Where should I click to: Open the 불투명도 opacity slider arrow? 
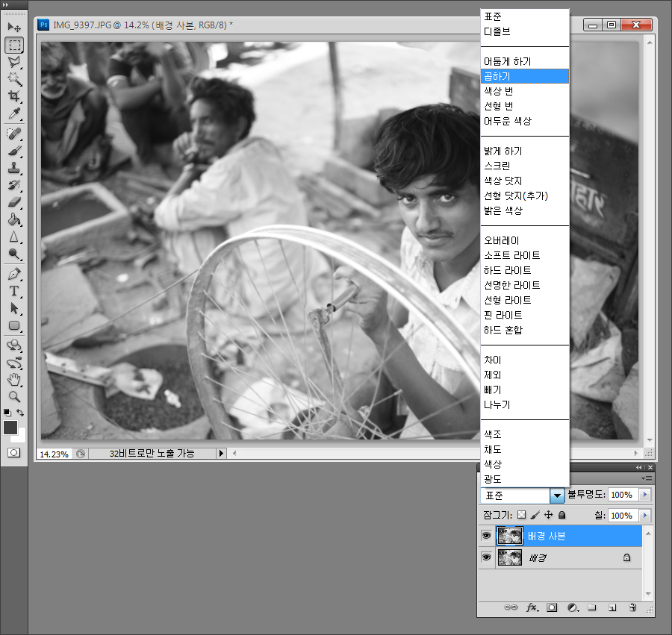pos(645,495)
